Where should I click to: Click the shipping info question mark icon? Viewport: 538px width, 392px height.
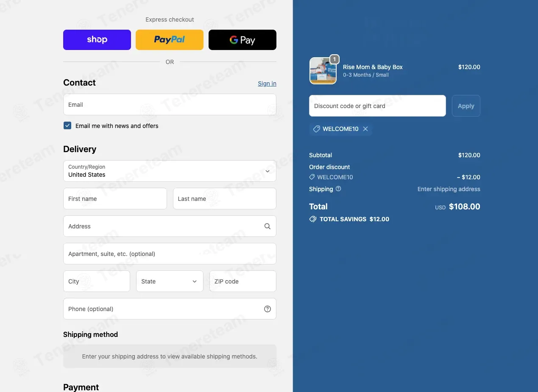[x=338, y=189]
